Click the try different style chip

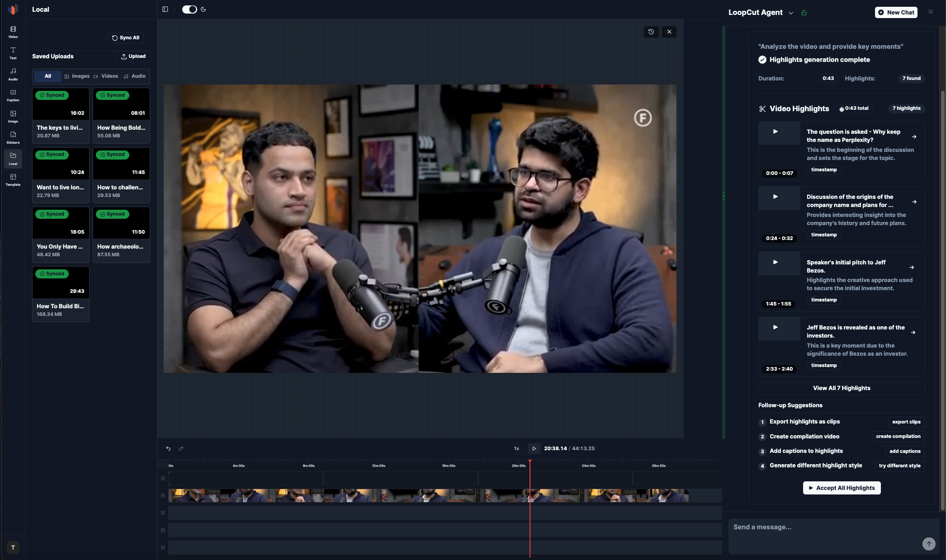coord(899,466)
